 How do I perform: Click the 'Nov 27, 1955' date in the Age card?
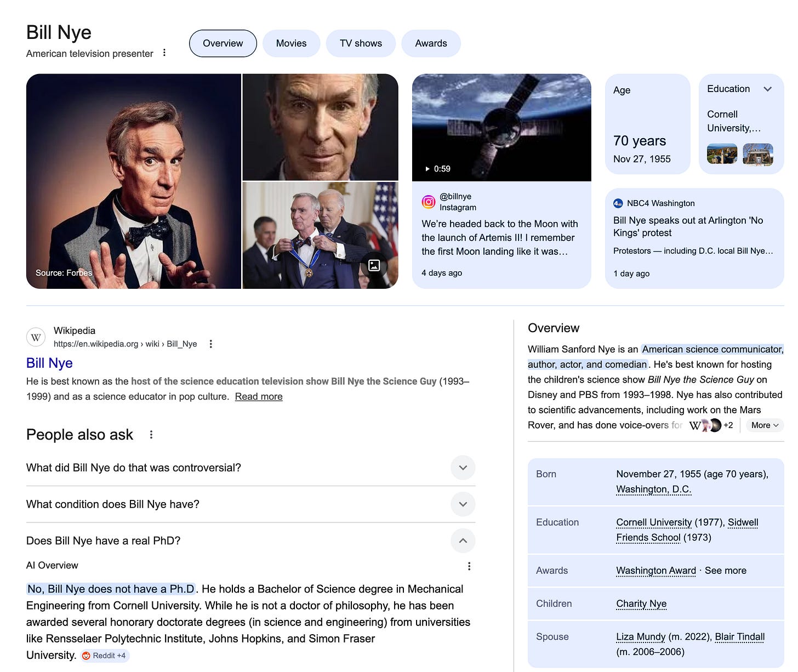(642, 159)
